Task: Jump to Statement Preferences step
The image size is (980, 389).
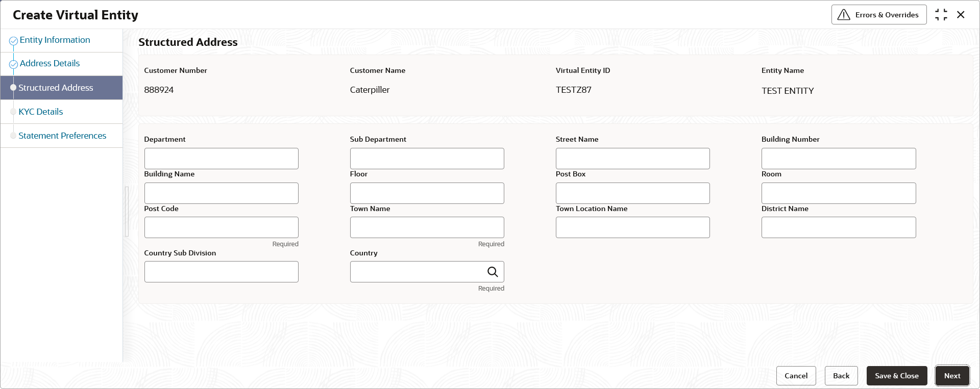Action: 62,136
